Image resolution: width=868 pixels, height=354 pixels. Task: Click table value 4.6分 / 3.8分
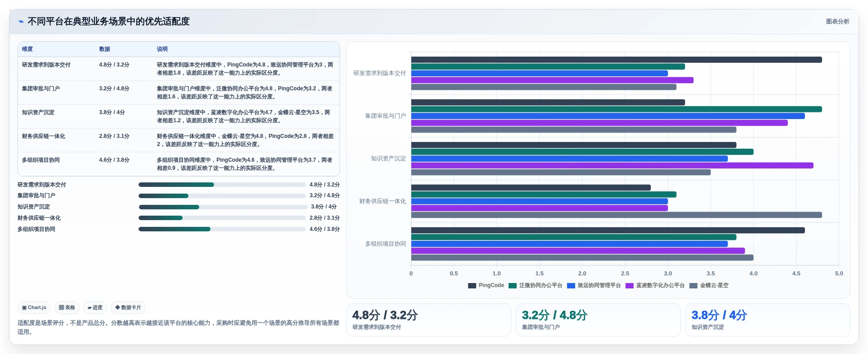click(114, 160)
